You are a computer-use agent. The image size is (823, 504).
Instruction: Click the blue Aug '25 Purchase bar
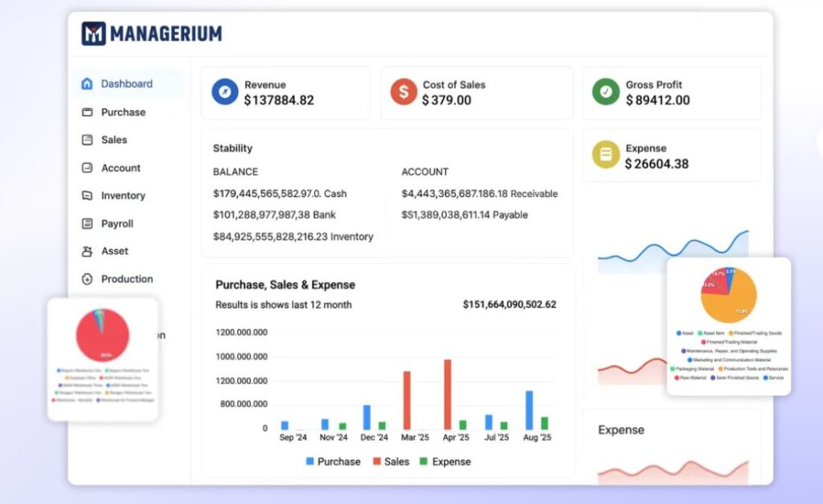[x=529, y=410]
